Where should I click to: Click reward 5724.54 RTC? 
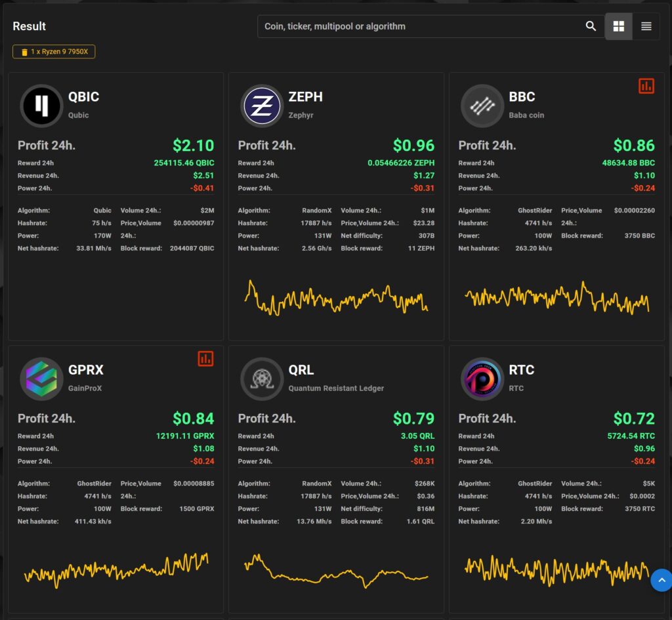631,436
